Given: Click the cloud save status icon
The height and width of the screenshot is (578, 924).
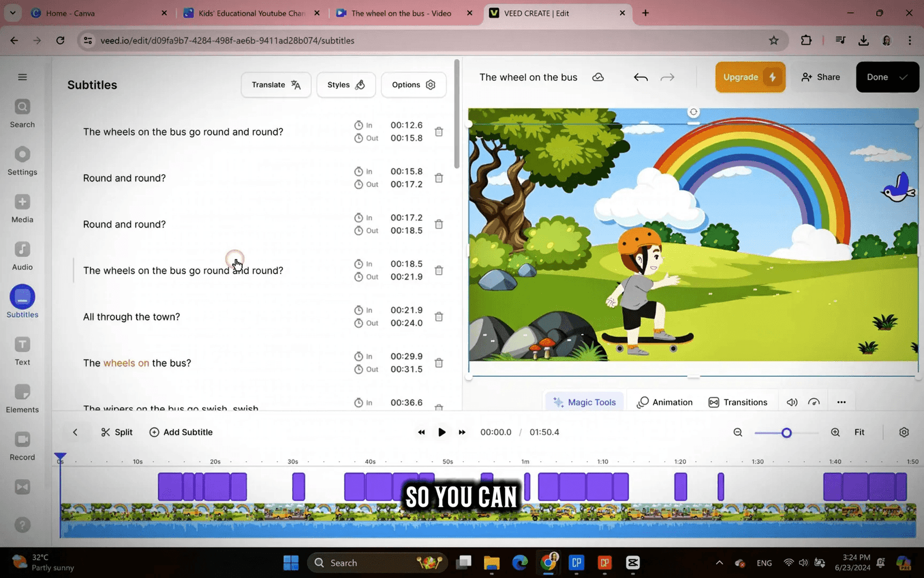Looking at the screenshot, I should click(598, 77).
